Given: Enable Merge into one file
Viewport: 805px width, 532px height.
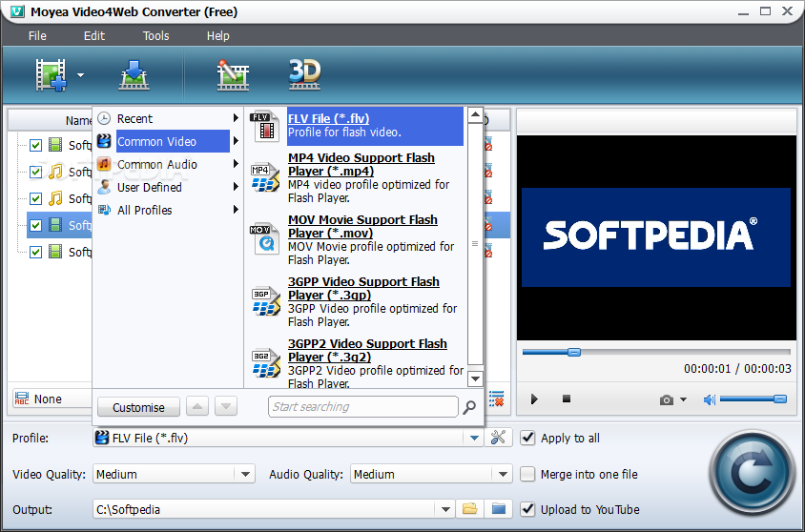Looking at the screenshot, I should click(527, 474).
